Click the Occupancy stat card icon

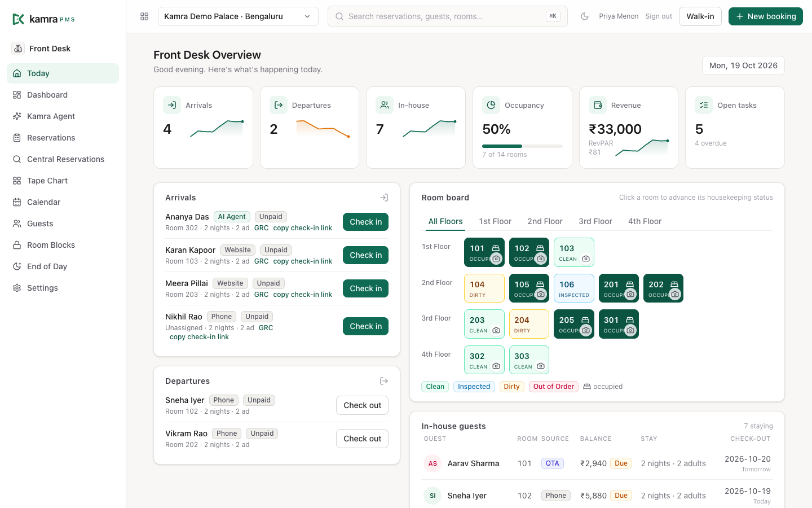point(491,105)
